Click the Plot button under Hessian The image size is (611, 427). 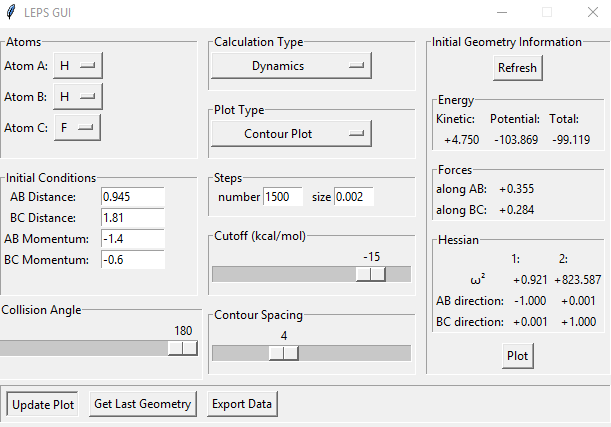click(x=518, y=355)
